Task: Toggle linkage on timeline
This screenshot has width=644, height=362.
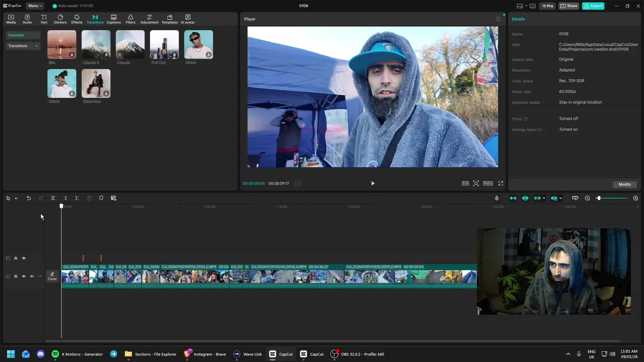Action: tap(537, 198)
